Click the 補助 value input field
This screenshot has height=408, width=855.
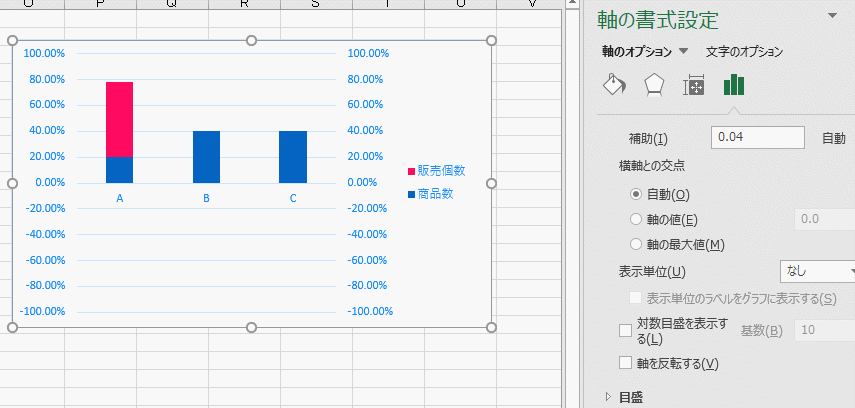pyautogui.click(x=757, y=138)
